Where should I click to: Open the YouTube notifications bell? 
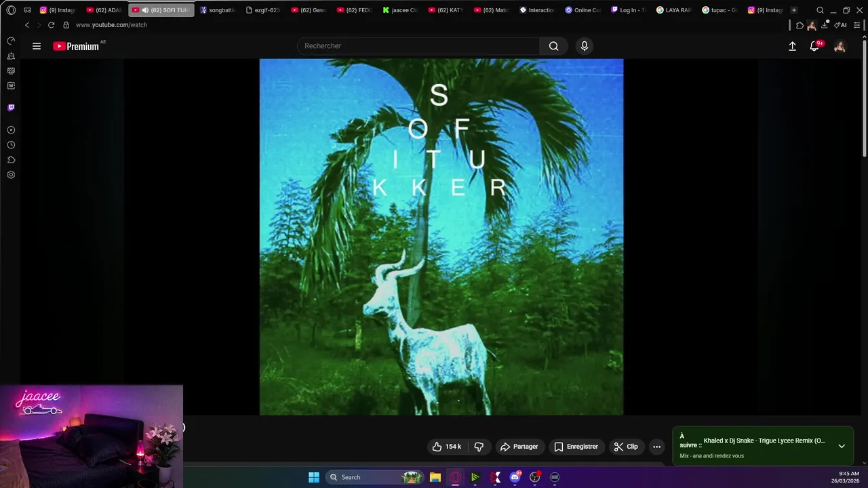pyautogui.click(x=815, y=46)
